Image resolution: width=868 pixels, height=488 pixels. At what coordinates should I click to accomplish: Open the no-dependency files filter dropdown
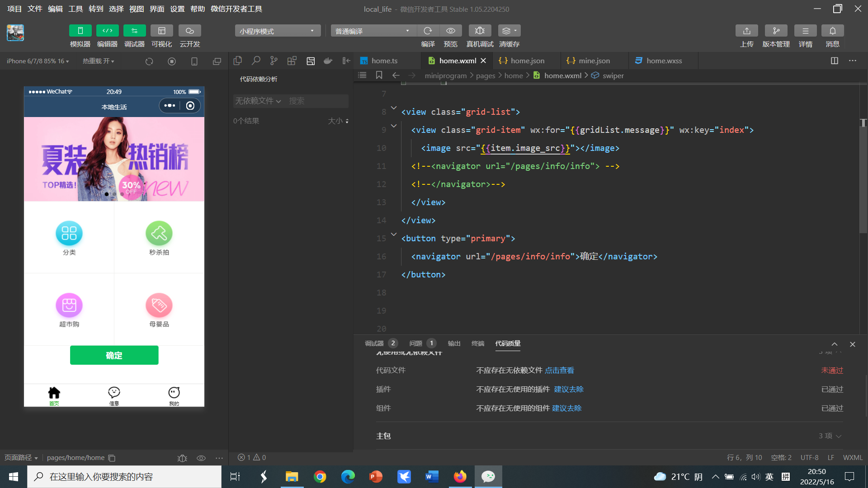(258, 101)
